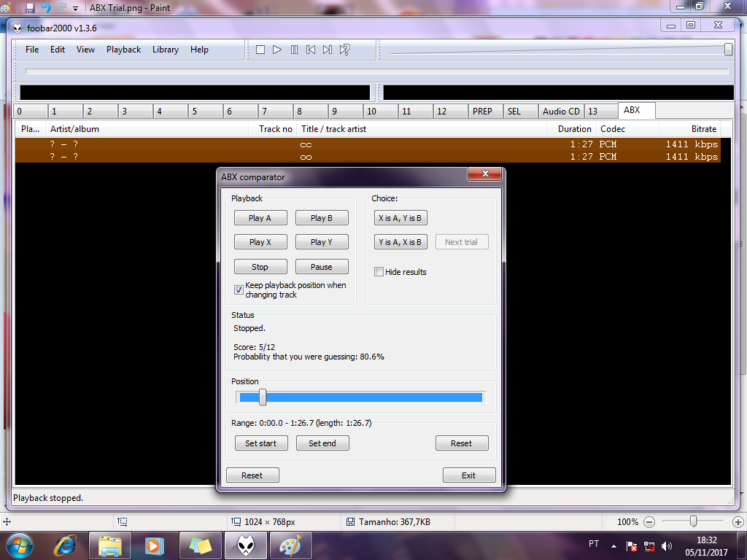Switch to playlist tab 12
This screenshot has width=747, height=560.
(x=450, y=112)
